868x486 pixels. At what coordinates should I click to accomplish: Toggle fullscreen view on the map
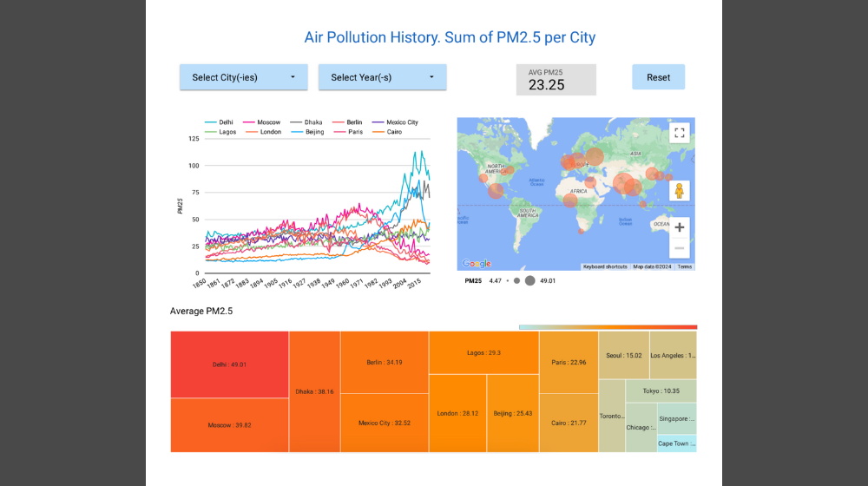680,133
